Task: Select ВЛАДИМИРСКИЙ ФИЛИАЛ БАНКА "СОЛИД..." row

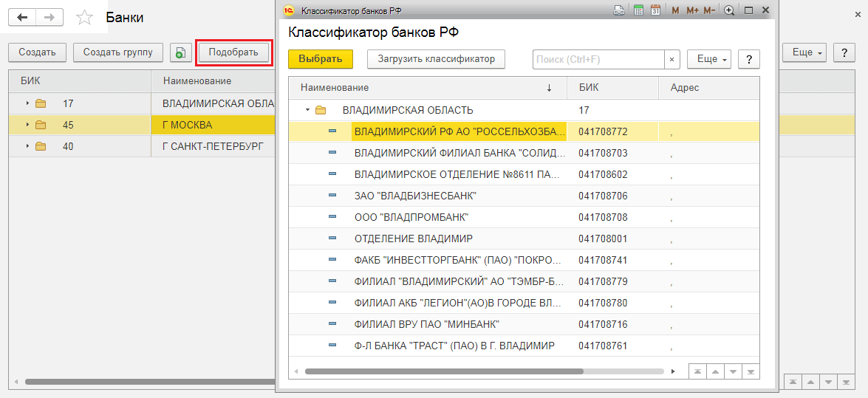Action: tap(524, 153)
